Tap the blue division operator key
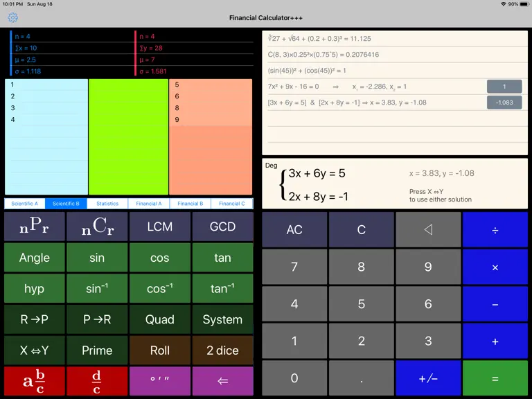 tap(495, 230)
